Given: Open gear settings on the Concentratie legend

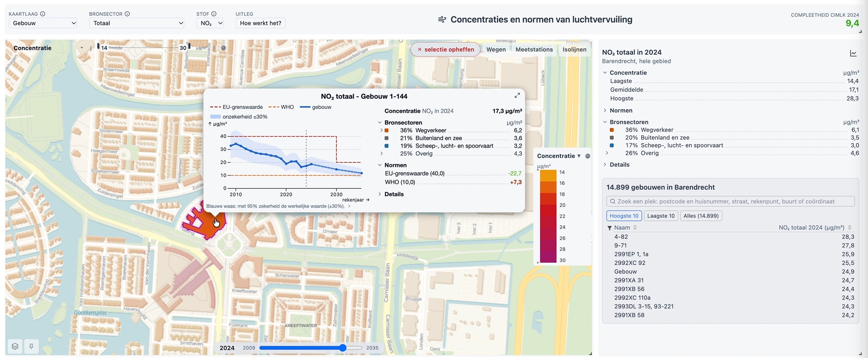Looking at the screenshot, I should 588,156.
